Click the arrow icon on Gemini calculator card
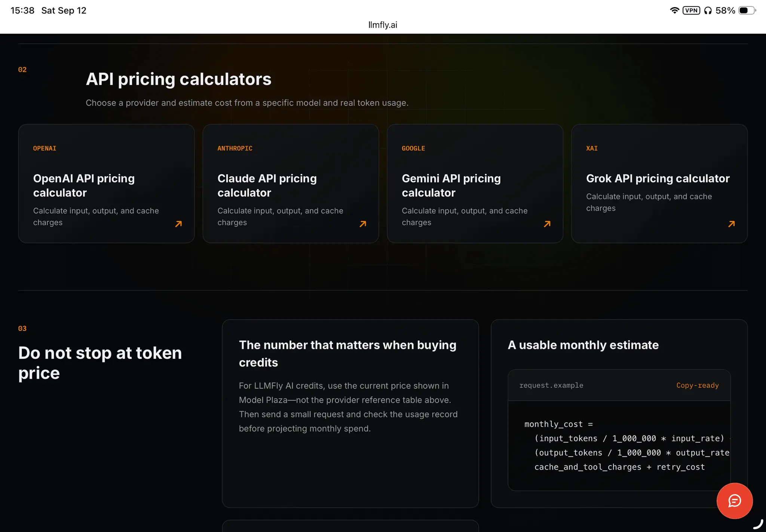The height and width of the screenshot is (532, 766). tap(547, 224)
